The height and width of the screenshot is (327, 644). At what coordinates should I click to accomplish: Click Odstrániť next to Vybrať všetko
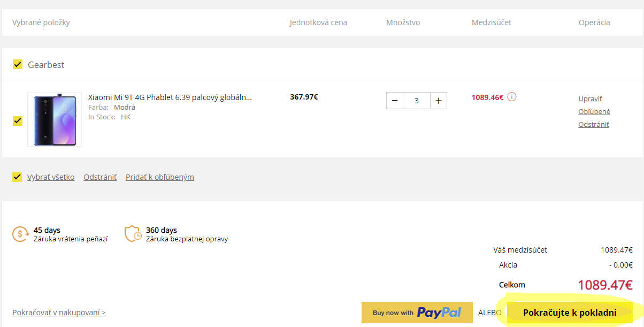click(100, 177)
